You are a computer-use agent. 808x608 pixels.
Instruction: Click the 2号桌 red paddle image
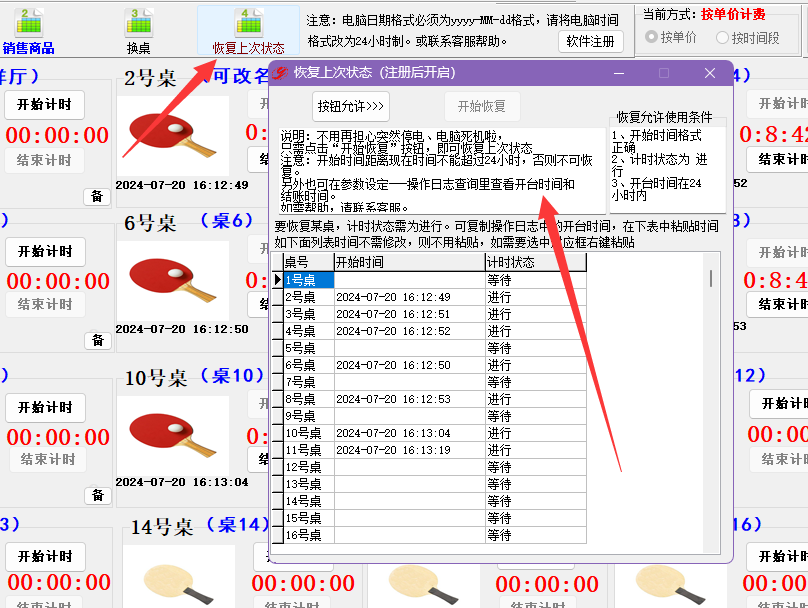[173, 136]
